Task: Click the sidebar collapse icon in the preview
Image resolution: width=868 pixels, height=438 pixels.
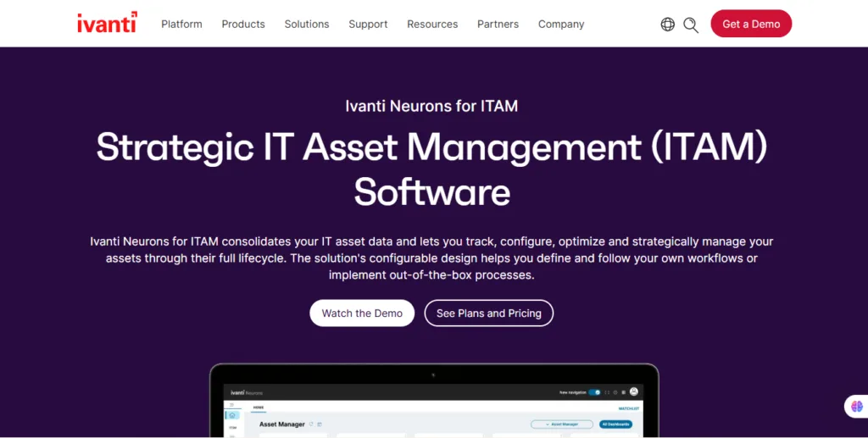Action: [231, 405]
